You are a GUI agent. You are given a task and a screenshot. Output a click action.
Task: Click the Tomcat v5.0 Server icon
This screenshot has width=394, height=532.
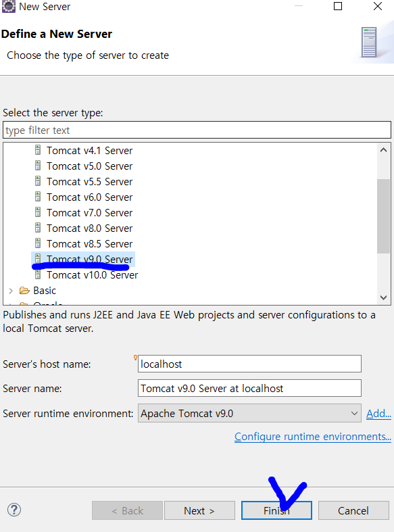point(38,166)
